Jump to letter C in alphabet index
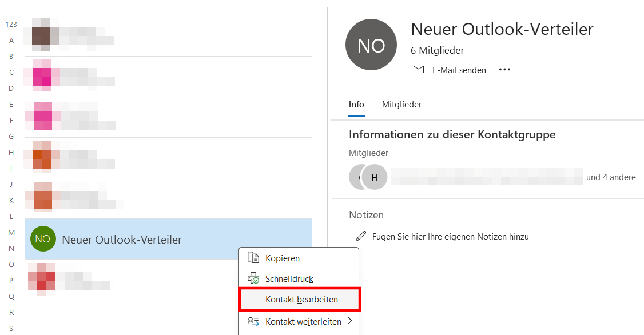 point(11,72)
